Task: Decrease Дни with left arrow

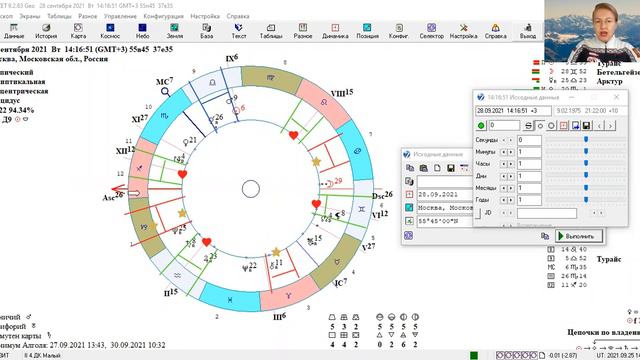Action: point(504,176)
